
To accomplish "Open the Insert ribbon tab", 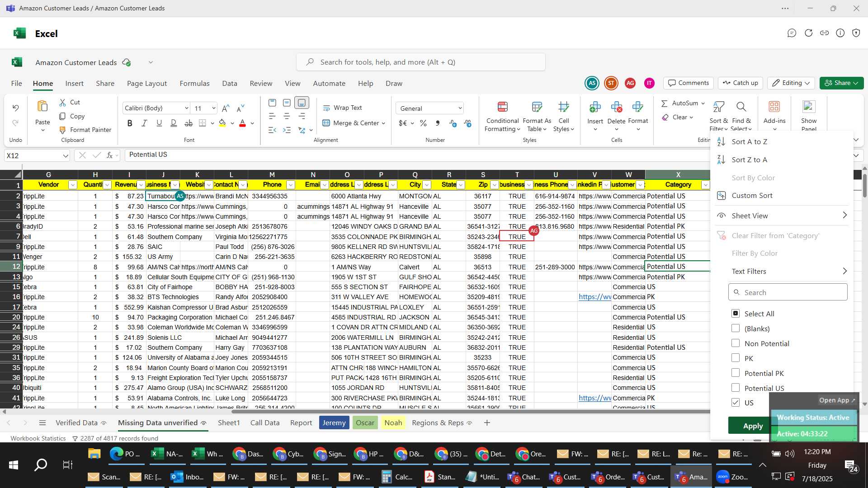I will 74,84.
